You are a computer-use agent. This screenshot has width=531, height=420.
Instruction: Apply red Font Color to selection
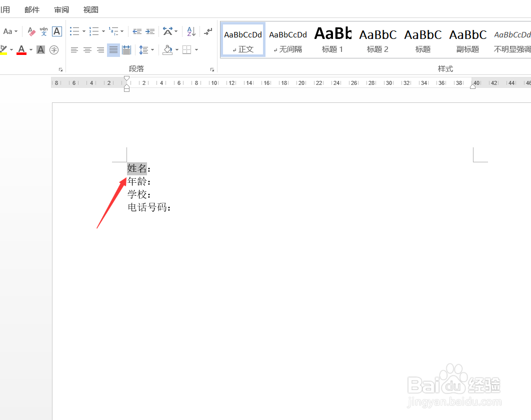(21, 49)
